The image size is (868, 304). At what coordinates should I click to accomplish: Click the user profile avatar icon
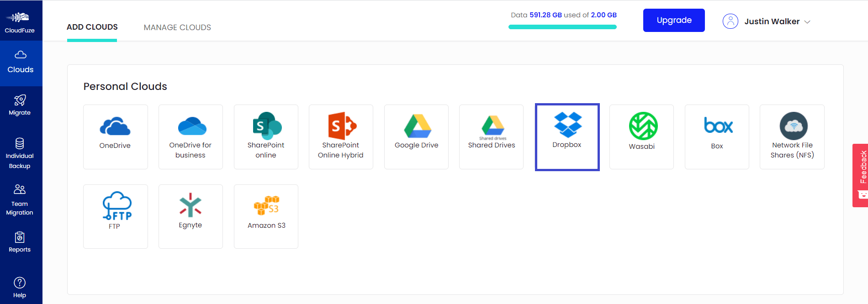tap(730, 21)
